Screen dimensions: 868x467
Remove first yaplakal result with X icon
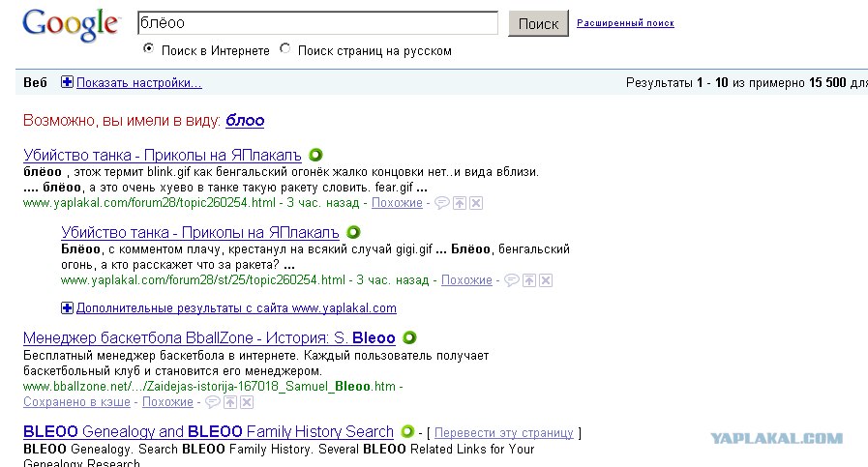[x=476, y=203]
